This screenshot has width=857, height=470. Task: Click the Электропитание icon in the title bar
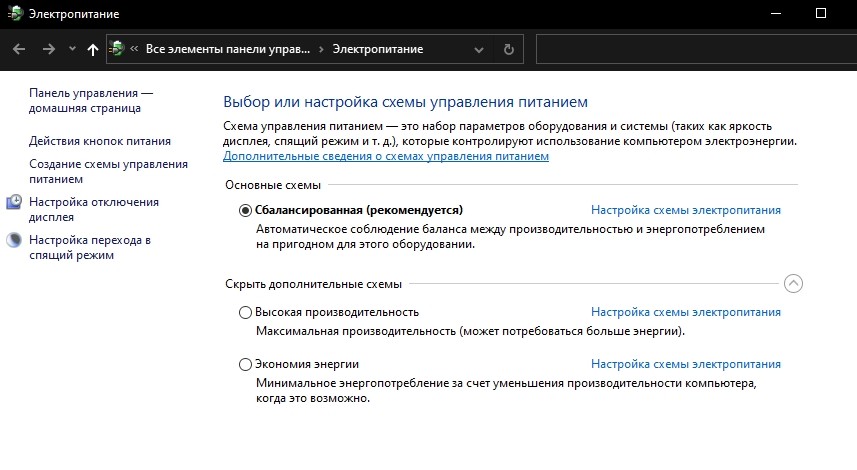tap(13, 14)
